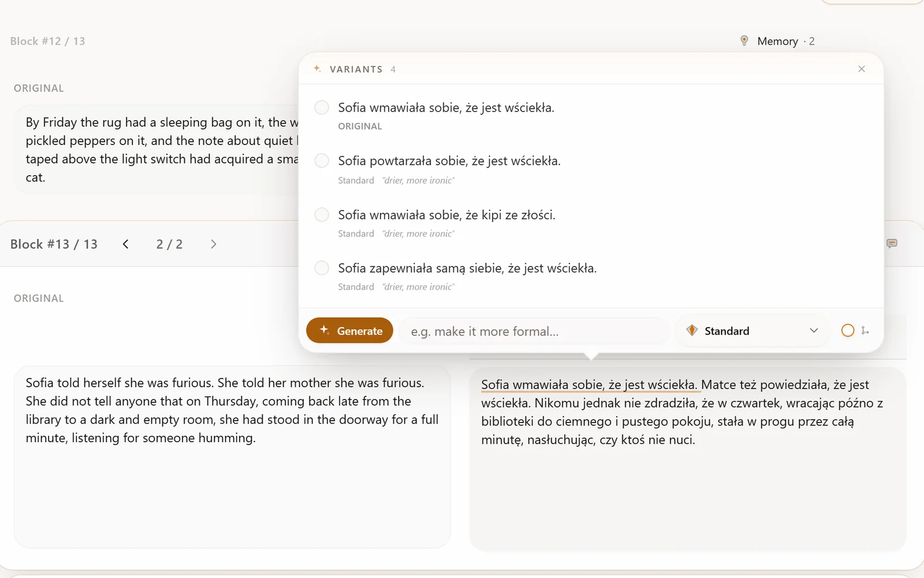This screenshot has width=924, height=578.
Task: Focus the 'e.g. make it more formal...' instruction field
Action: [535, 331]
